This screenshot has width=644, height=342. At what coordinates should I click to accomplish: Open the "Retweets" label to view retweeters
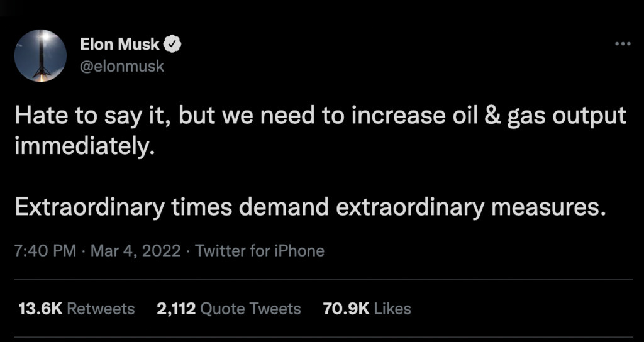[x=101, y=309]
